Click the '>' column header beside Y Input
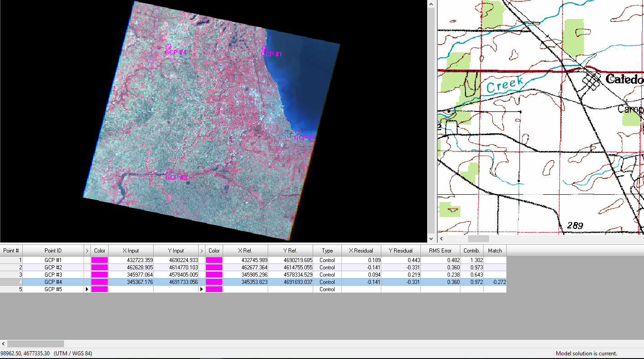Screen dimensions: 644x359 click(x=202, y=250)
